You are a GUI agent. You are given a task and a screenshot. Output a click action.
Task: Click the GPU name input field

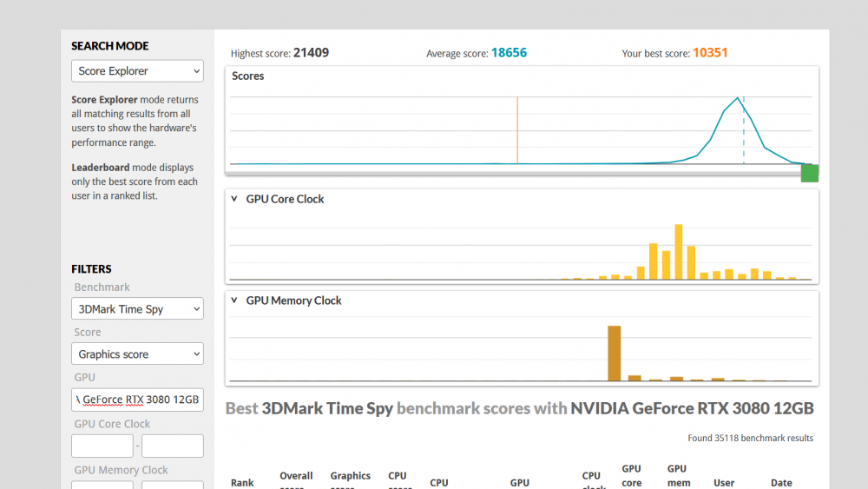click(137, 400)
